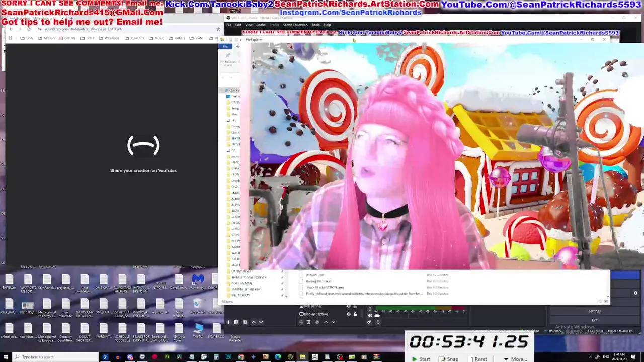Add a new source in OBS sources panel
This screenshot has width=644, height=362.
(x=301, y=322)
